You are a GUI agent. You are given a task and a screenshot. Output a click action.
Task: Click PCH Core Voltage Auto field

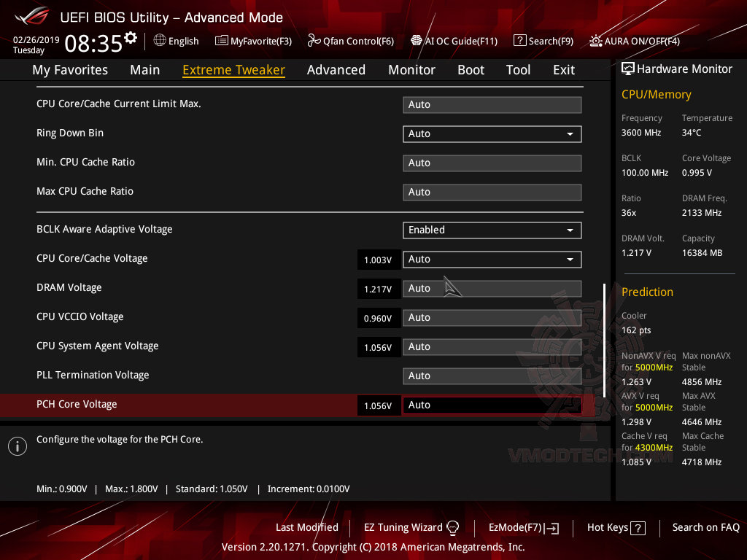492,405
